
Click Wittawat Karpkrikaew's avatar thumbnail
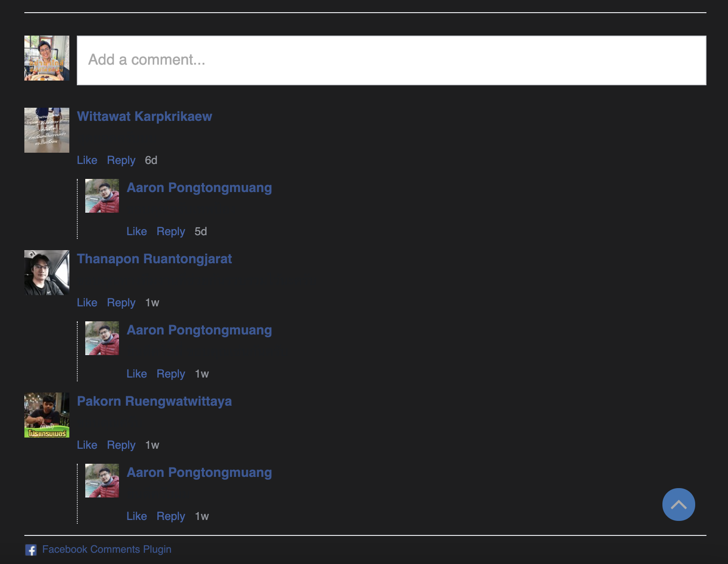point(47,130)
